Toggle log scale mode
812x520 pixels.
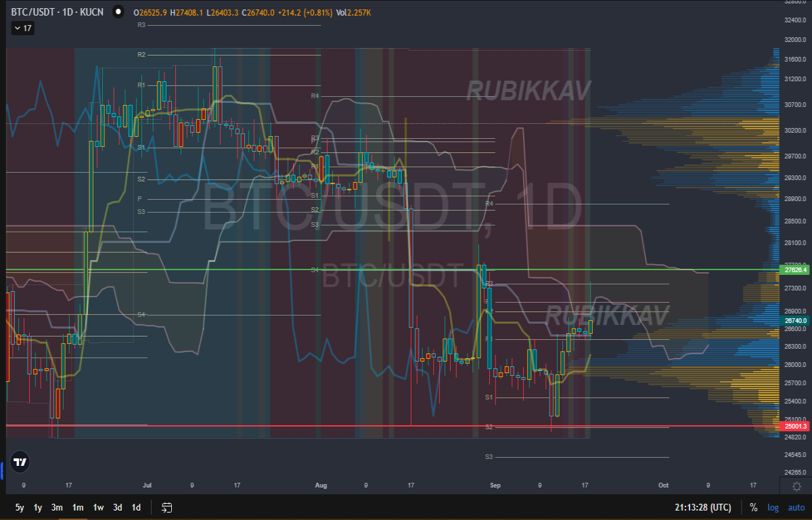[773, 507]
